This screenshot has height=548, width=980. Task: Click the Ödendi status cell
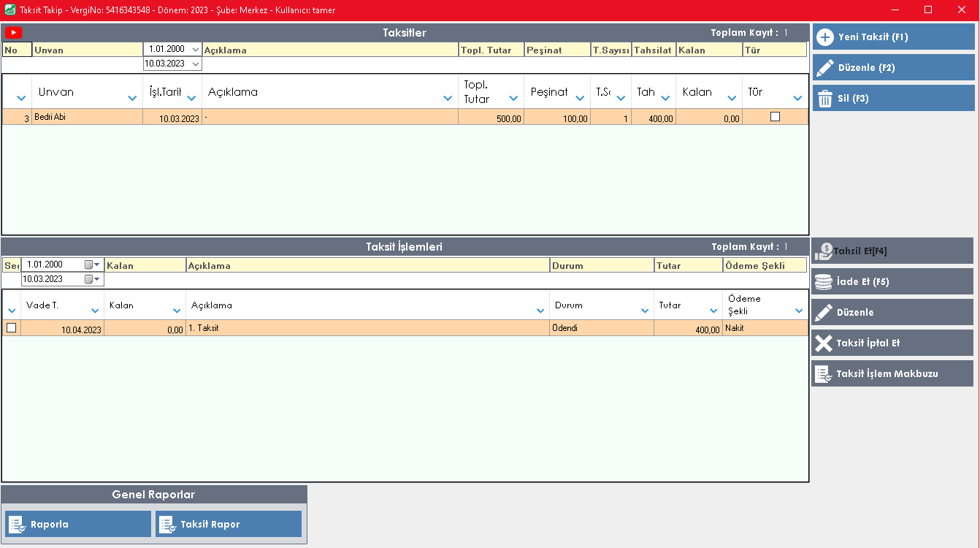coord(602,329)
